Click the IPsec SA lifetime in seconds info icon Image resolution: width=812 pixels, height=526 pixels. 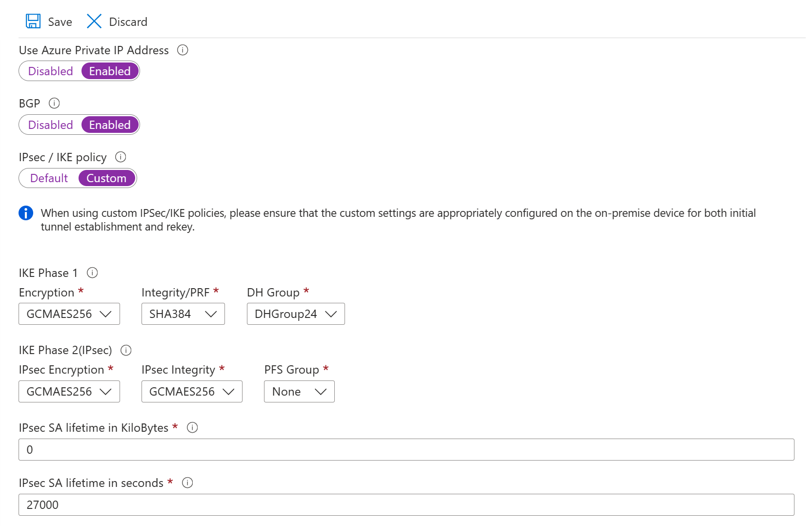click(187, 483)
